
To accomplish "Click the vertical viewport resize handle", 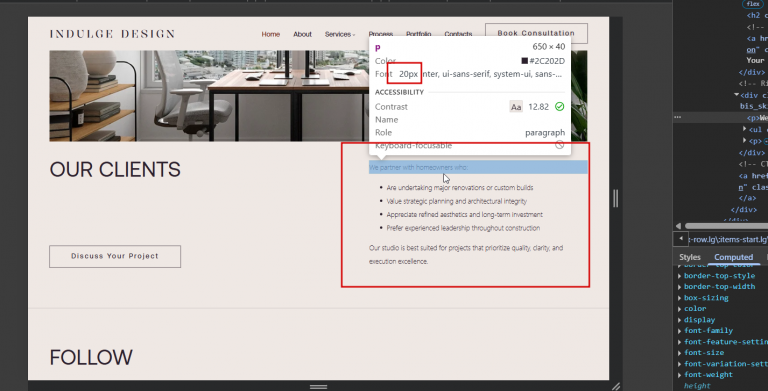I will coord(616,198).
